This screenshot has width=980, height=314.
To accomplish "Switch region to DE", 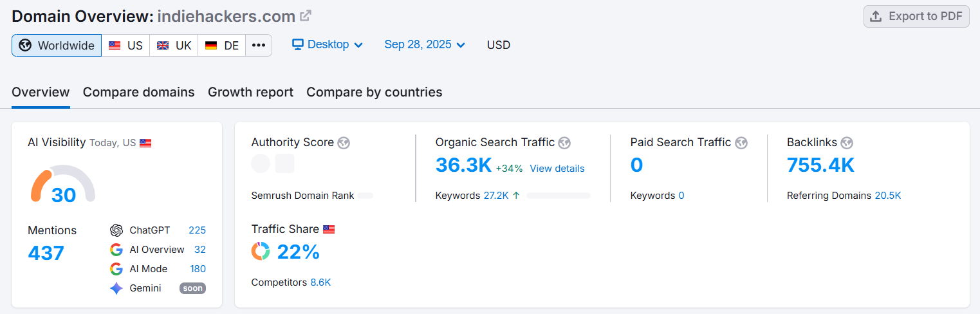I will pyautogui.click(x=222, y=46).
